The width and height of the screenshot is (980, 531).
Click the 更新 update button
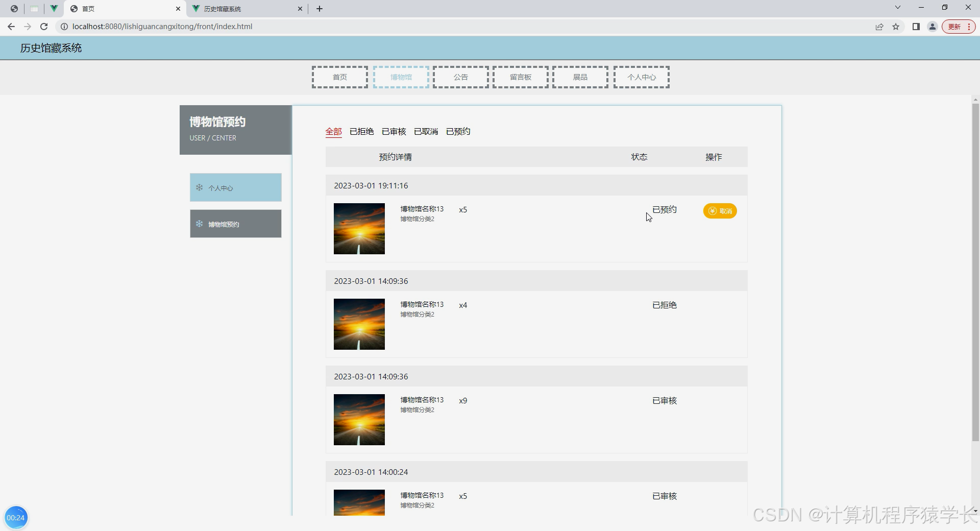click(954, 27)
